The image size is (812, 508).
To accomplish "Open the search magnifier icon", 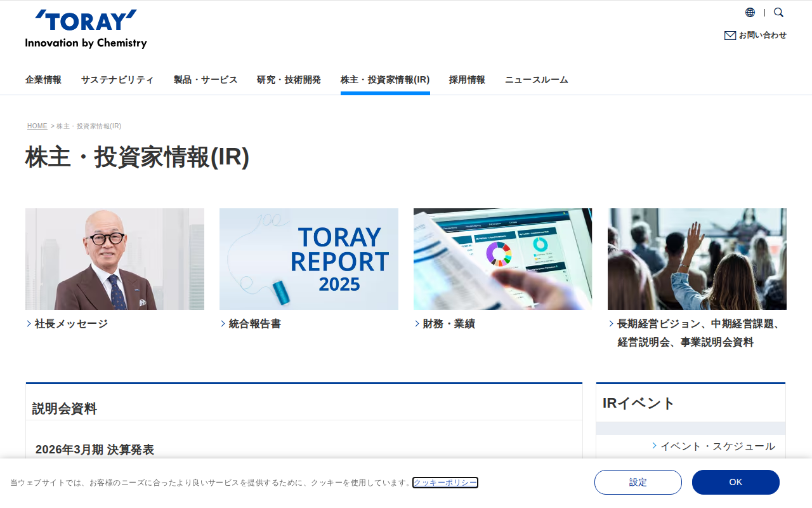I will tap(778, 13).
